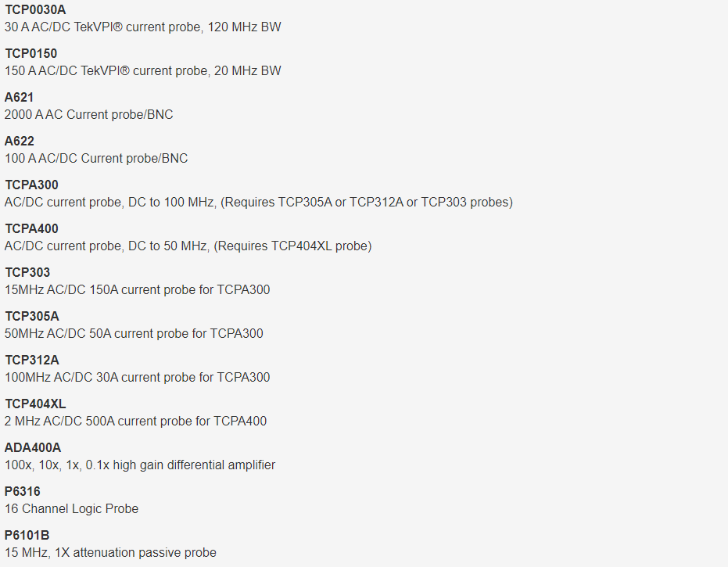
Task: Select the ADA400A amplifier heading
Action: (x=33, y=447)
